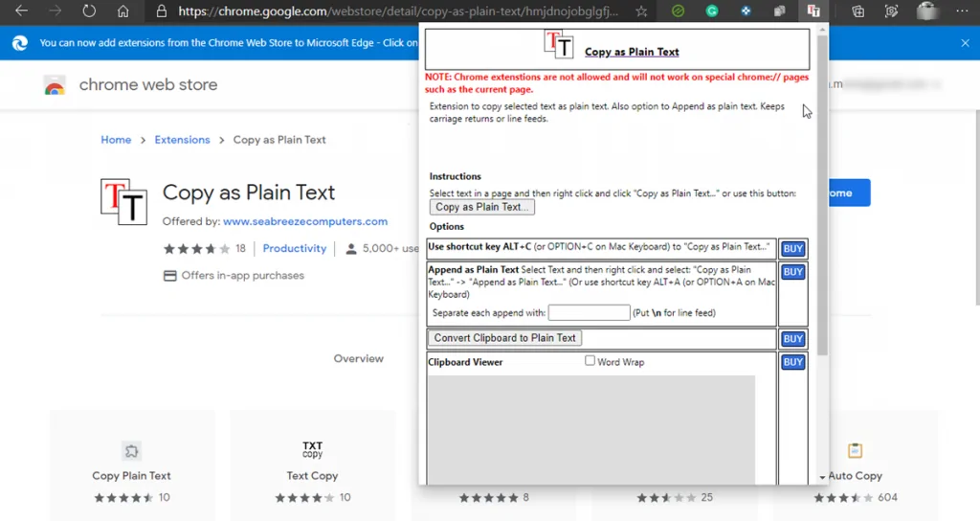This screenshot has height=521, width=980.
Task: Open the Copy as Plain Text popup title link
Action: click(632, 52)
